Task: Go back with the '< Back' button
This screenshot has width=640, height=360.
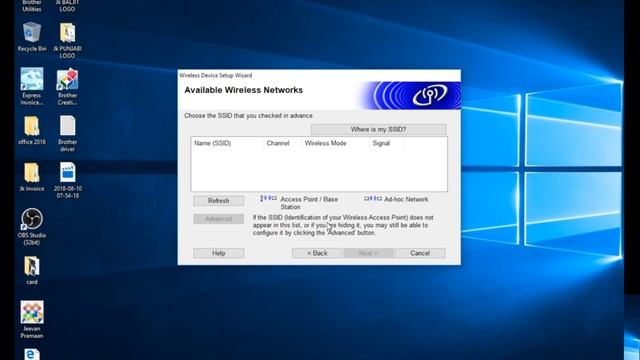Action: [317, 253]
